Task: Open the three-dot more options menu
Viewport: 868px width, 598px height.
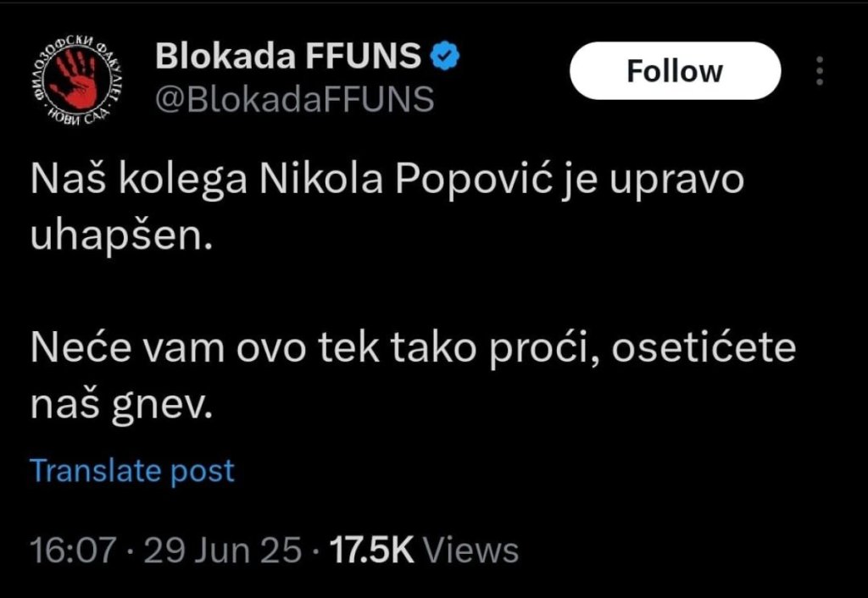Action: 819,71
